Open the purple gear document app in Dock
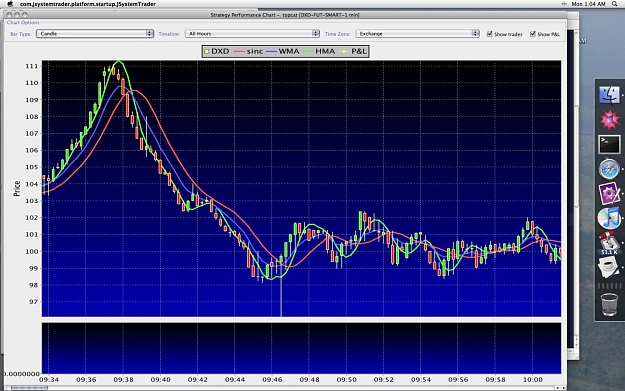This screenshot has width=625, height=391. pos(609,194)
